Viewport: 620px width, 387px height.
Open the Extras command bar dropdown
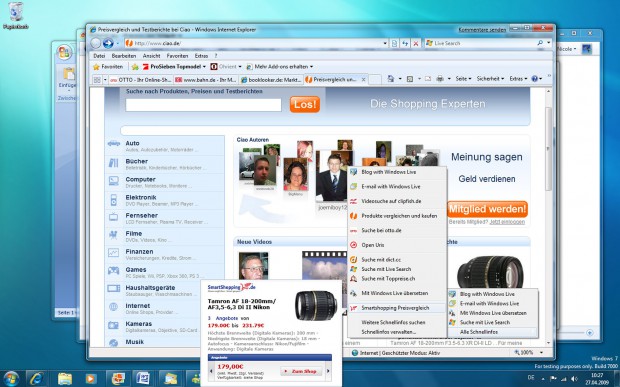518,79
